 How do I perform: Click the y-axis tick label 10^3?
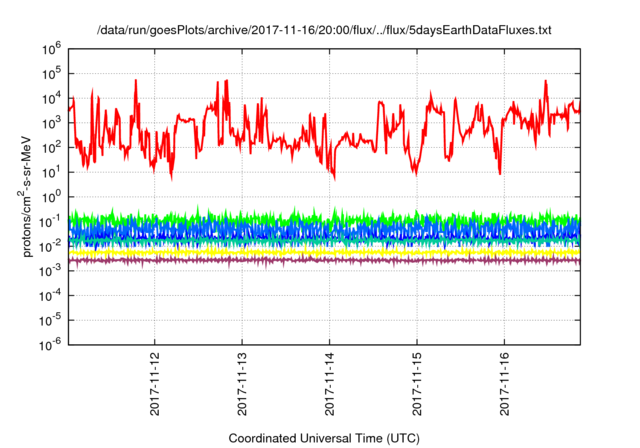pyautogui.click(x=52, y=123)
